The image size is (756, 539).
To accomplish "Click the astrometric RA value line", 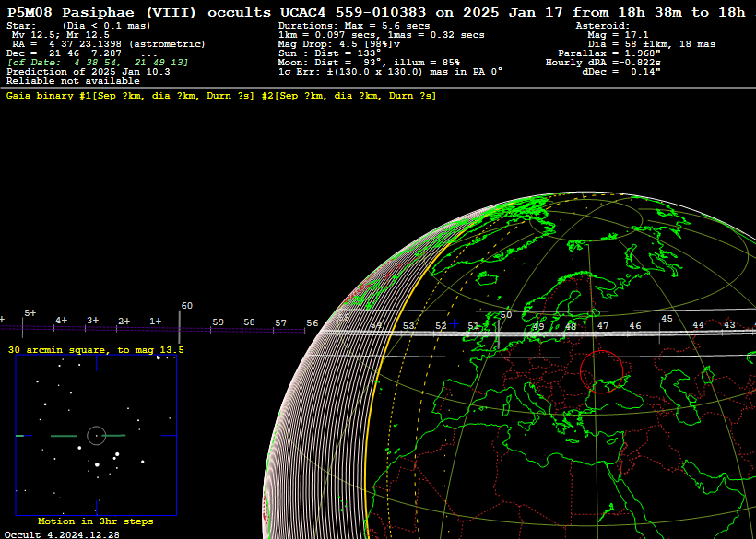I will coord(109,44).
